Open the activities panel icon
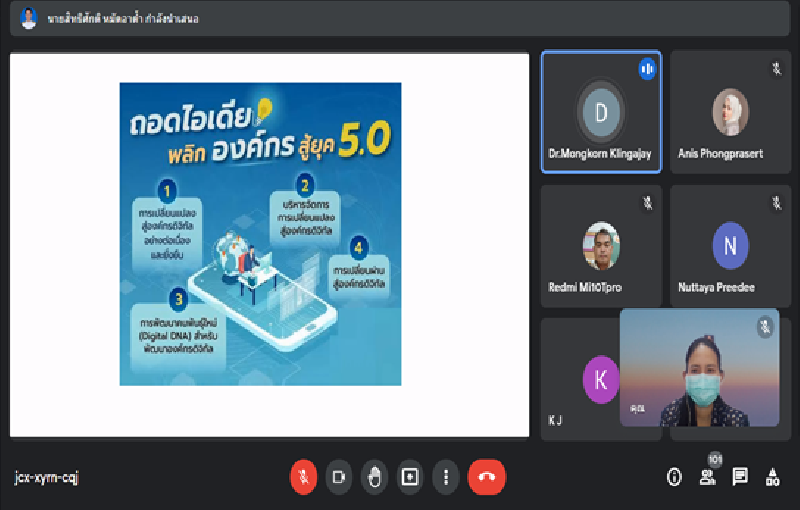The image size is (800, 510). [772, 477]
